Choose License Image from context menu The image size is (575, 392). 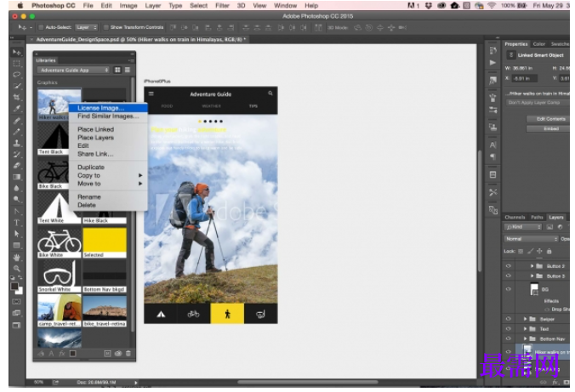(x=108, y=108)
